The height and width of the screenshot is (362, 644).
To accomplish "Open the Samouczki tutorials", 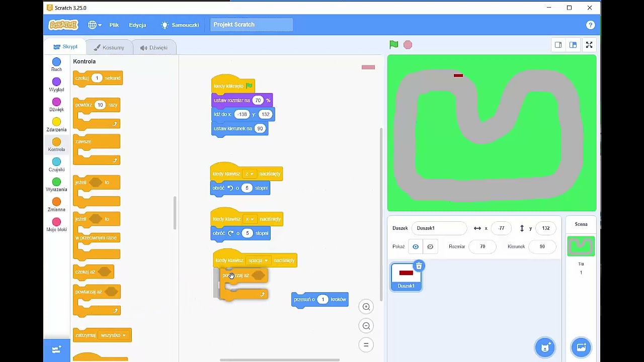I will (180, 25).
